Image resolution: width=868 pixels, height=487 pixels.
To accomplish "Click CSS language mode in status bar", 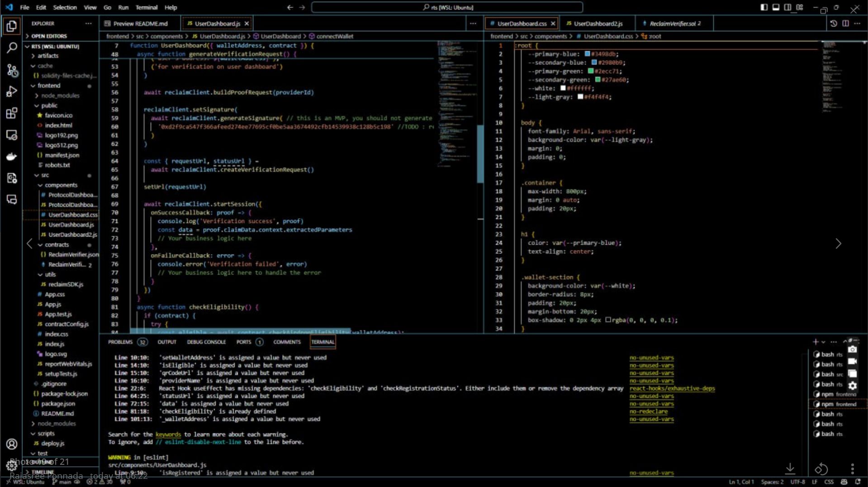I will [829, 482].
